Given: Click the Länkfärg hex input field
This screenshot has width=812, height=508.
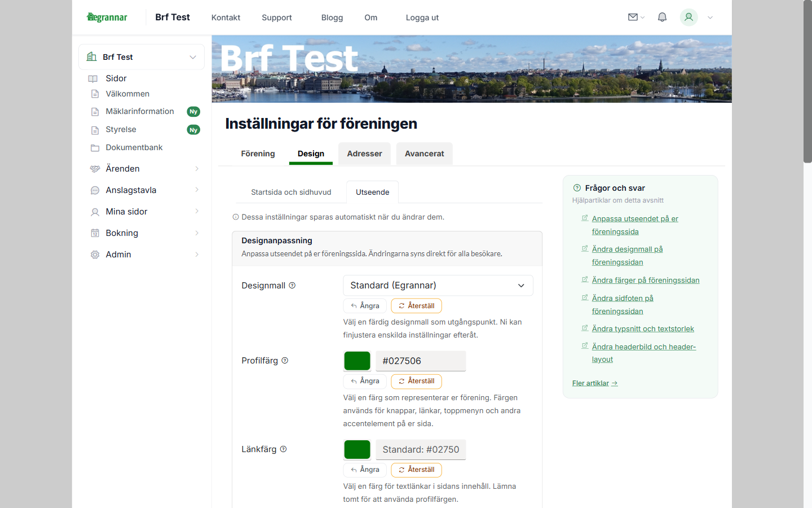Looking at the screenshot, I should coord(421,450).
